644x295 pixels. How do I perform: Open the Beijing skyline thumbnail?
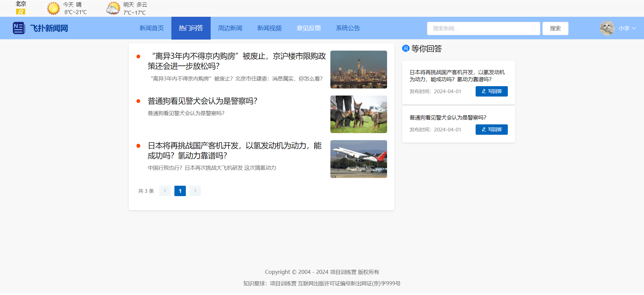[x=359, y=69]
